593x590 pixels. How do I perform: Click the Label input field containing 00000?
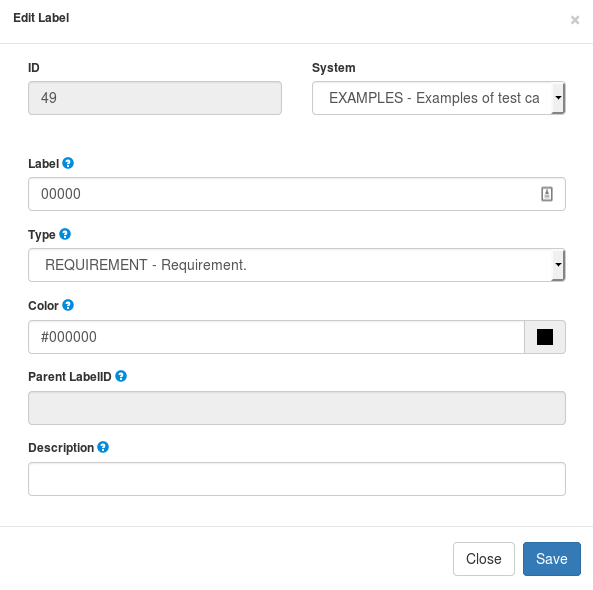coord(297,194)
